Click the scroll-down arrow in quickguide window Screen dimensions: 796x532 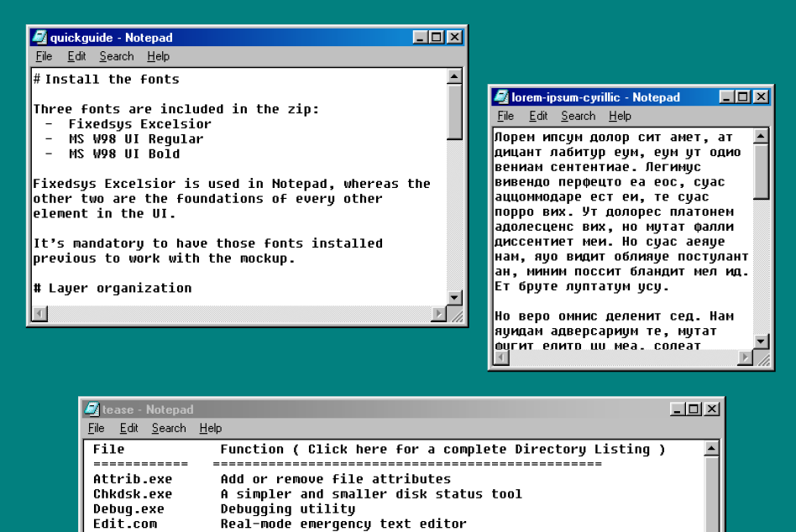point(454,297)
